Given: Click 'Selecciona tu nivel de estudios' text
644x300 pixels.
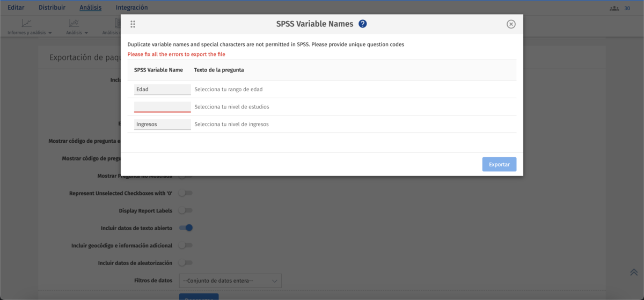Looking at the screenshot, I should (232, 107).
